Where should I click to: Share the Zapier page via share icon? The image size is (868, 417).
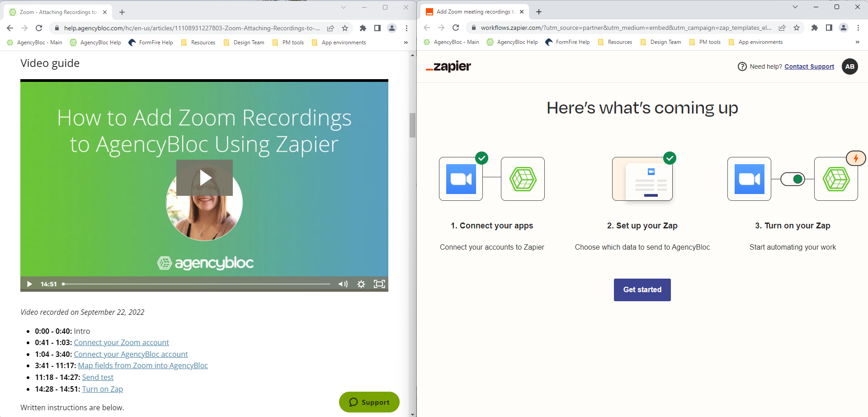[x=782, y=28]
